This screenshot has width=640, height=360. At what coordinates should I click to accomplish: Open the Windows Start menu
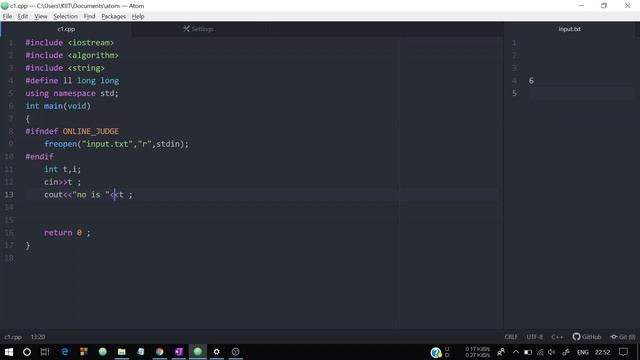pos(9,352)
